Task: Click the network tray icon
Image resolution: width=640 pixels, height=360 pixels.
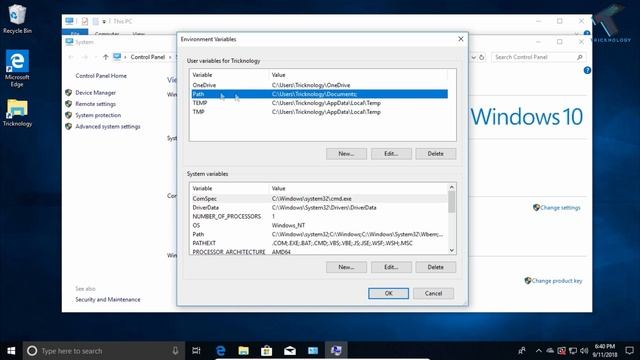Action: 573,351
